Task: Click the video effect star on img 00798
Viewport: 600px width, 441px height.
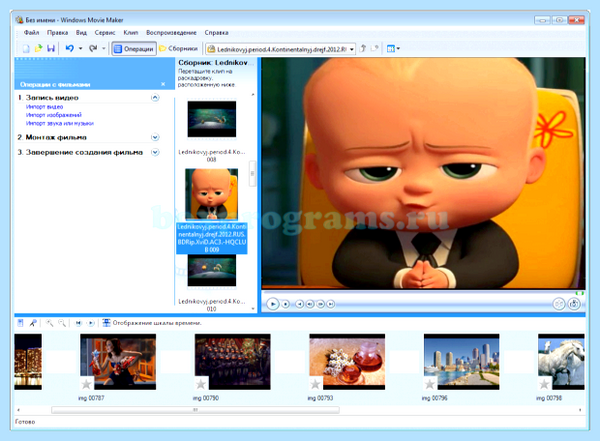Action: (x=544, y=383)
